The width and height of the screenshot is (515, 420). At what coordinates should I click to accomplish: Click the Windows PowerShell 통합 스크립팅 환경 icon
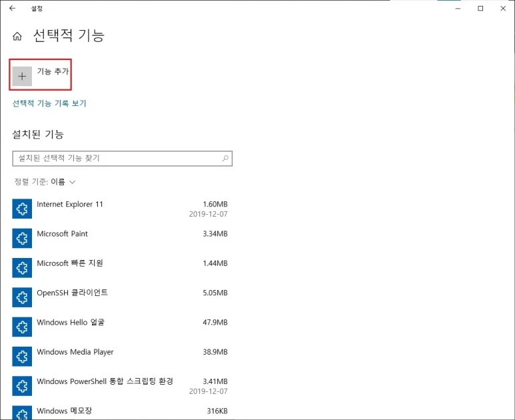tap(22, 386)
